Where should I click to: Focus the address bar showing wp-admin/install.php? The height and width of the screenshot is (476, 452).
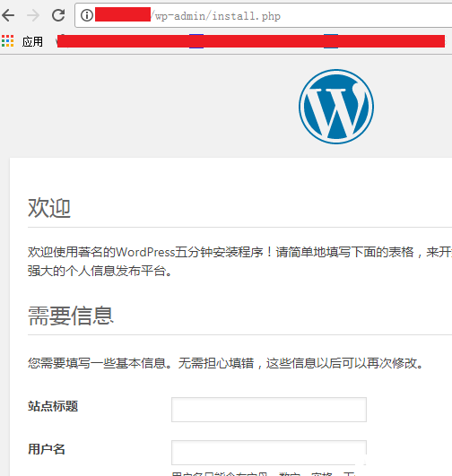264,15
